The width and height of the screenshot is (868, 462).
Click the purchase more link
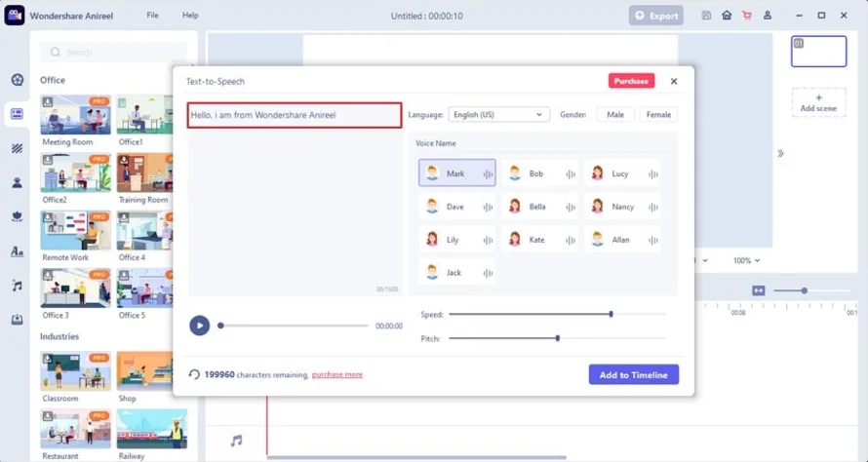(337, 374)
